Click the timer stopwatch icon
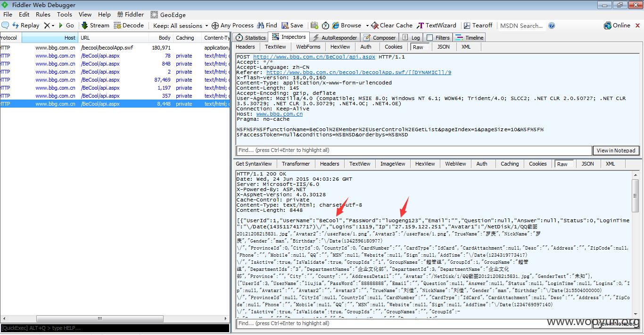 click(326, 25)
